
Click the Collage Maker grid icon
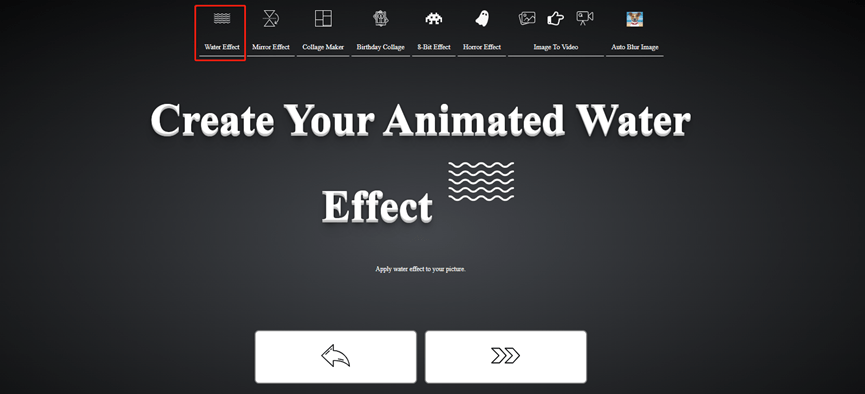(x=323, y=18)
